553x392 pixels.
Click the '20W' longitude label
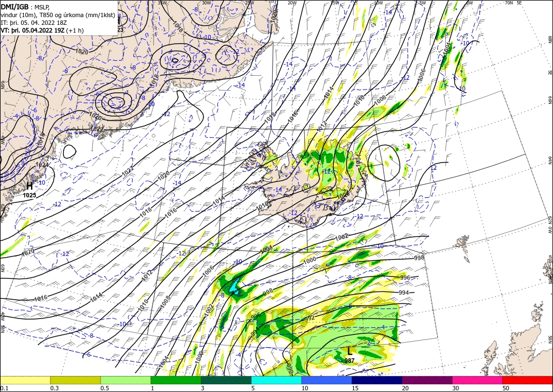(x=292, y=3)
